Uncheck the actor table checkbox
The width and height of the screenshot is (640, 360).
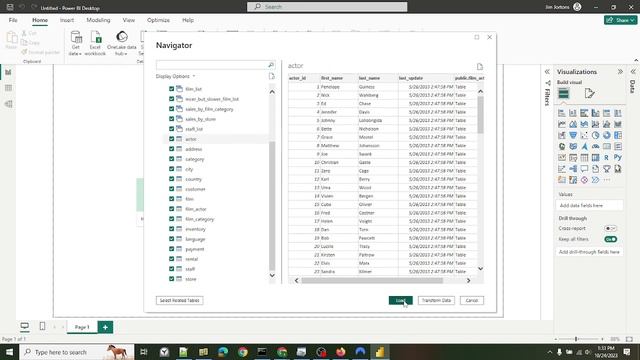(x=171, y=139)
